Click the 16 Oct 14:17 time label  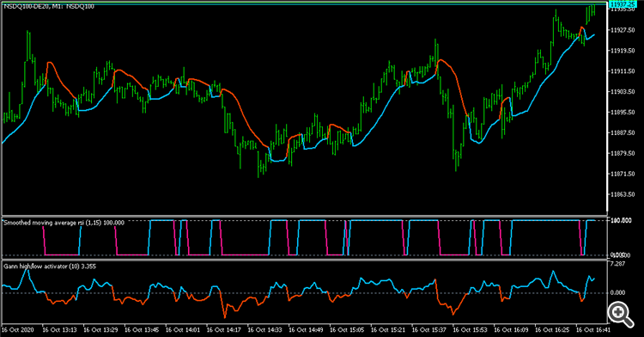224,329
